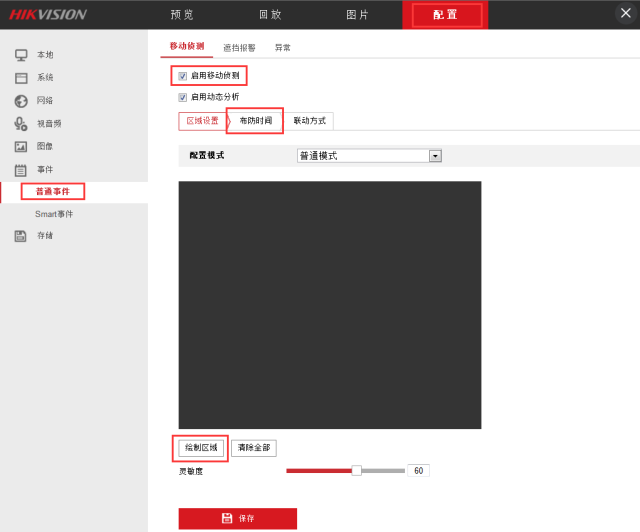640x532 pixels.
Task: Toggle 启用移动侦测 checkbox
Action: 182,76
